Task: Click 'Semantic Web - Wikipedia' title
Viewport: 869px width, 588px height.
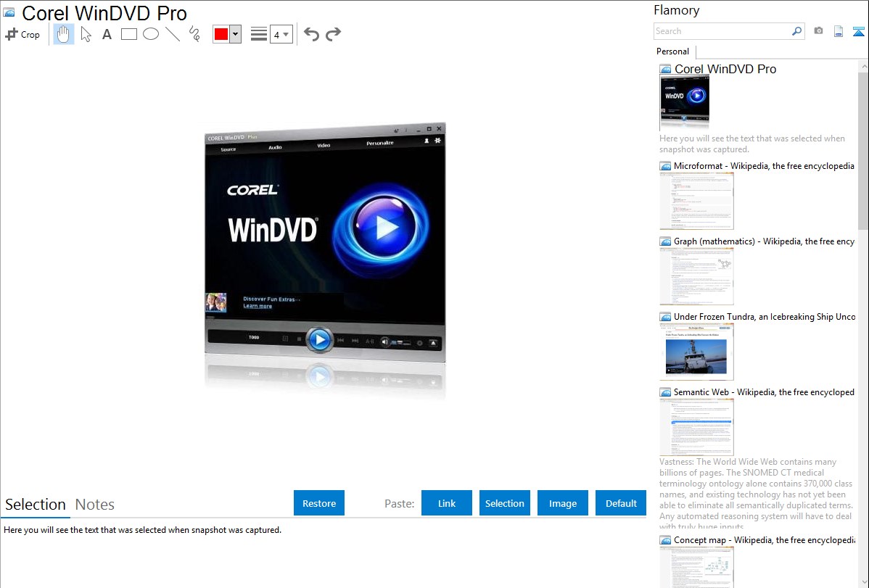Action: (x=764, y=392)
